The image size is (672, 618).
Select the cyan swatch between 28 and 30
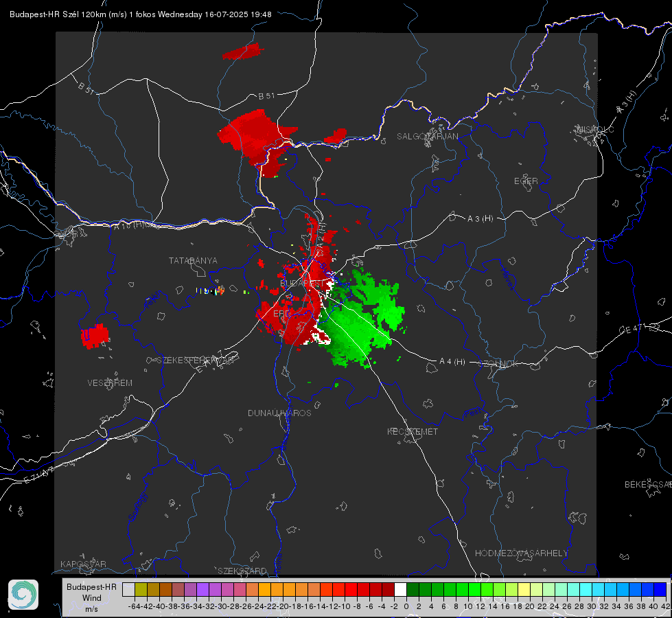(x=586, y=590)
